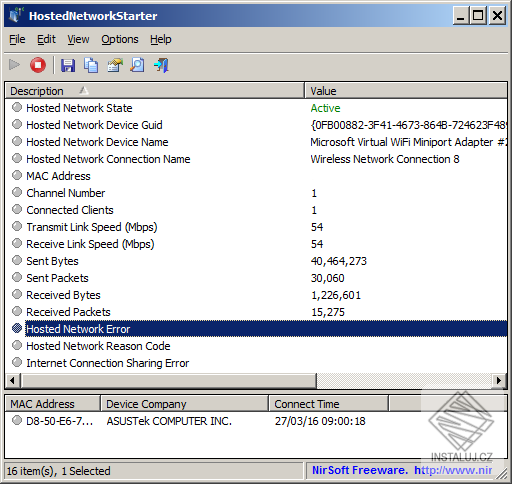
Task: Click the 16 item(s), 1 Selected status
Action: pos(59,471)
